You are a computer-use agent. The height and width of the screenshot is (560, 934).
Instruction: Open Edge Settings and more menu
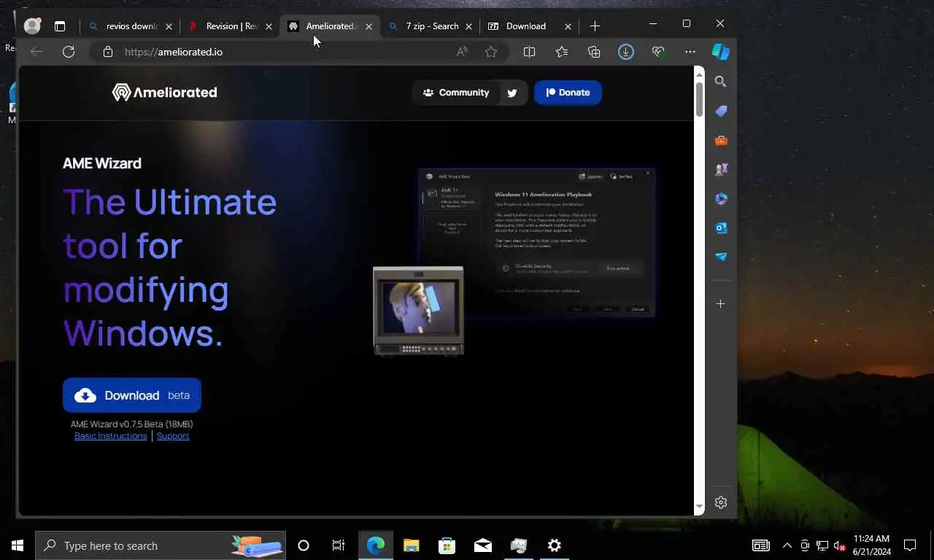690,52
